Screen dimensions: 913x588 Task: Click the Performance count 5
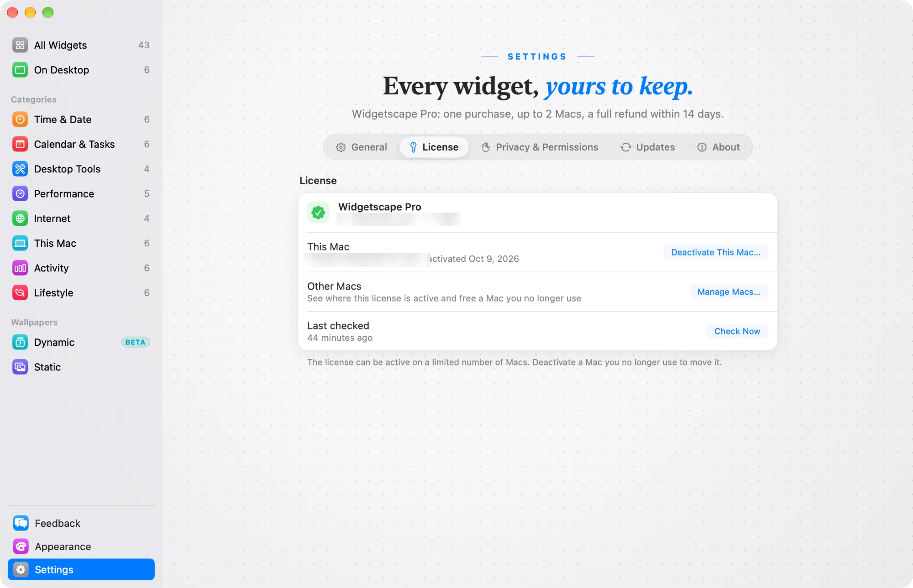pos(147,194)
